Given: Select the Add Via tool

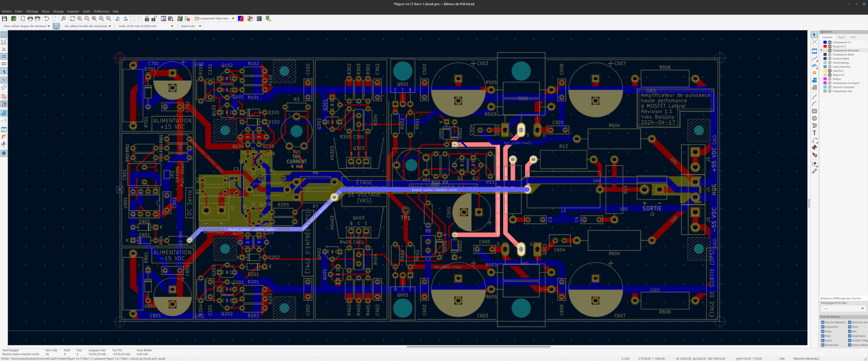Looking at the screenshot, I should tap(814, 73).
